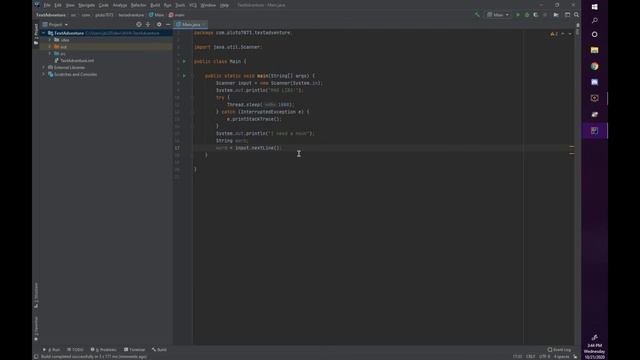
Task: Select the External Libraries tree item
Action: pyautogui.click(x=67, y=67)
